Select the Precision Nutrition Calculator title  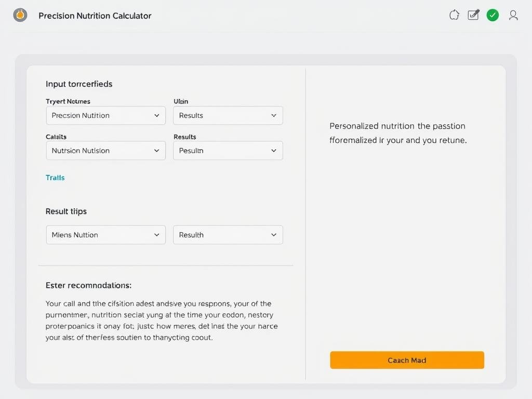95,16
